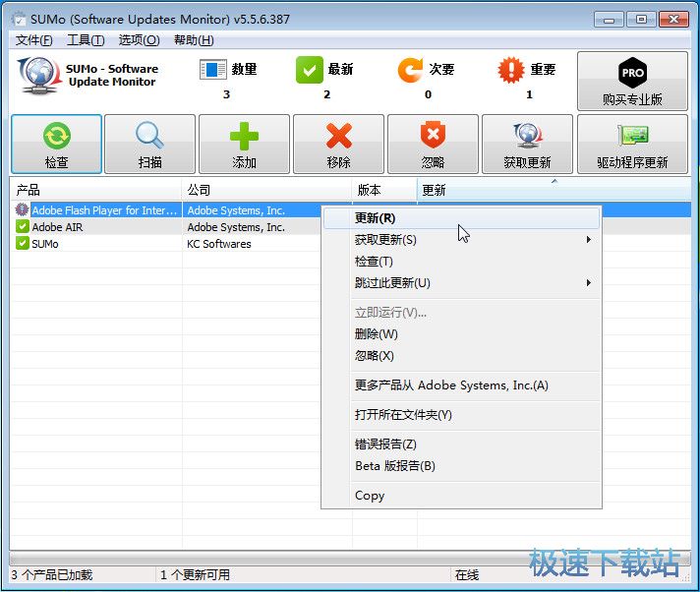Sort by the 产品 column header
Viewport: 700px width, 592px height.
pos(96,190)
